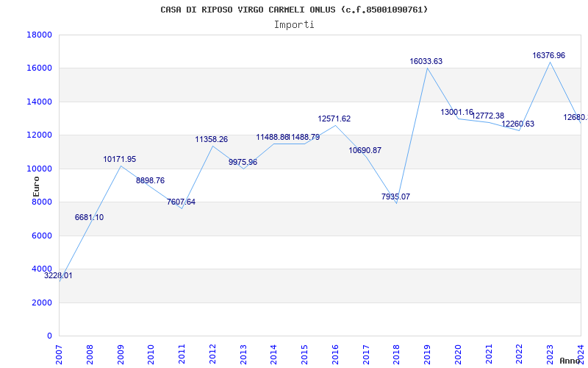Click the 2023 x-axis year label
The height and width of the screenshot is (368, 588).
(550, 352)
